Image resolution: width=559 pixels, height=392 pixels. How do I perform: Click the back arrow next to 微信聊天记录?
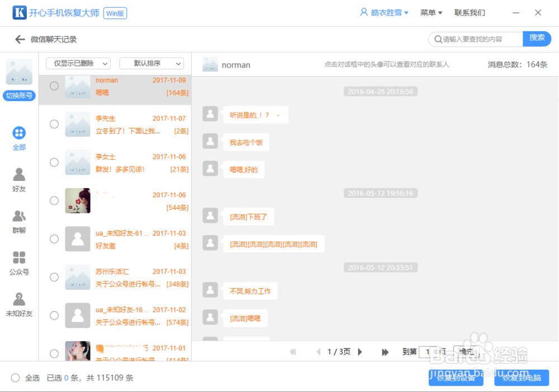[x=20, y=40]
